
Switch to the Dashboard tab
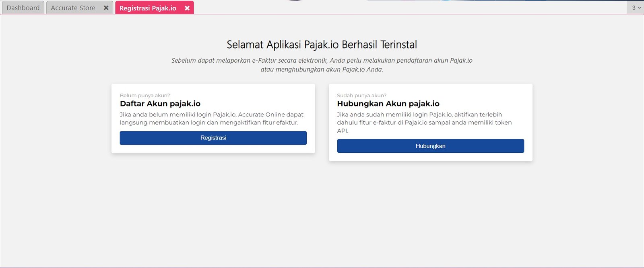[23, 8]
